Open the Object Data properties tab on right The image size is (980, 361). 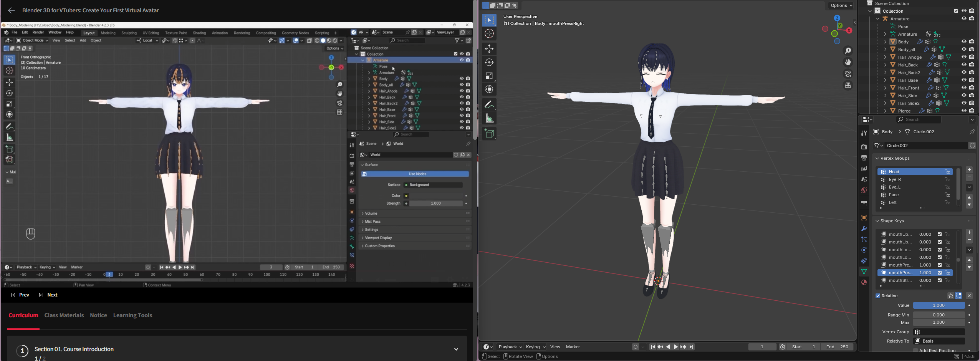click(864, 272)
